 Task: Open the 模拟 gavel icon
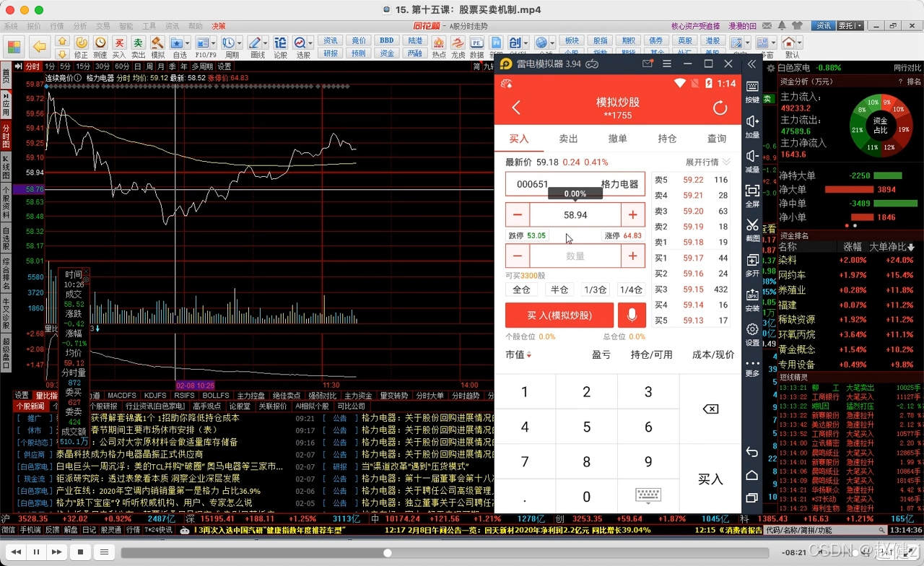(157, 47)
